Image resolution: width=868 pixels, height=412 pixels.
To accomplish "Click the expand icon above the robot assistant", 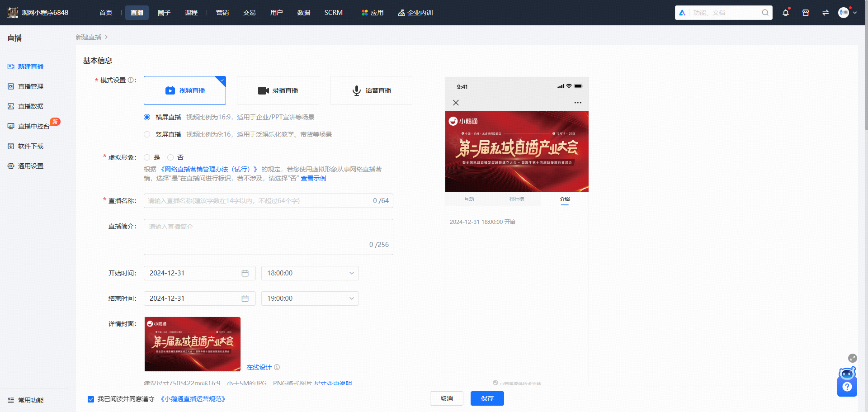I will (x=853, y=358).
